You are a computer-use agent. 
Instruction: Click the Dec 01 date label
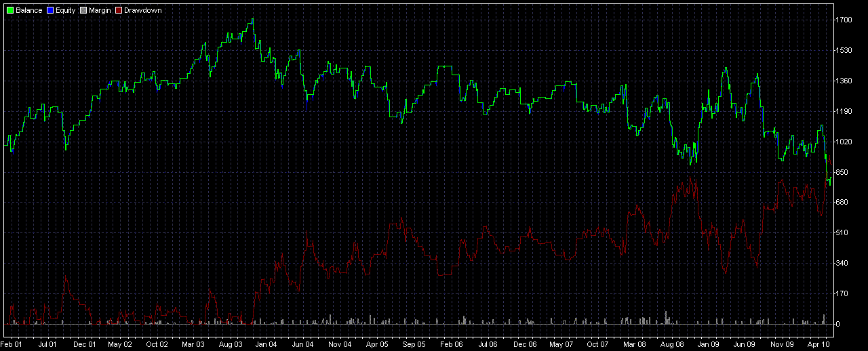(x=85, y=344)
